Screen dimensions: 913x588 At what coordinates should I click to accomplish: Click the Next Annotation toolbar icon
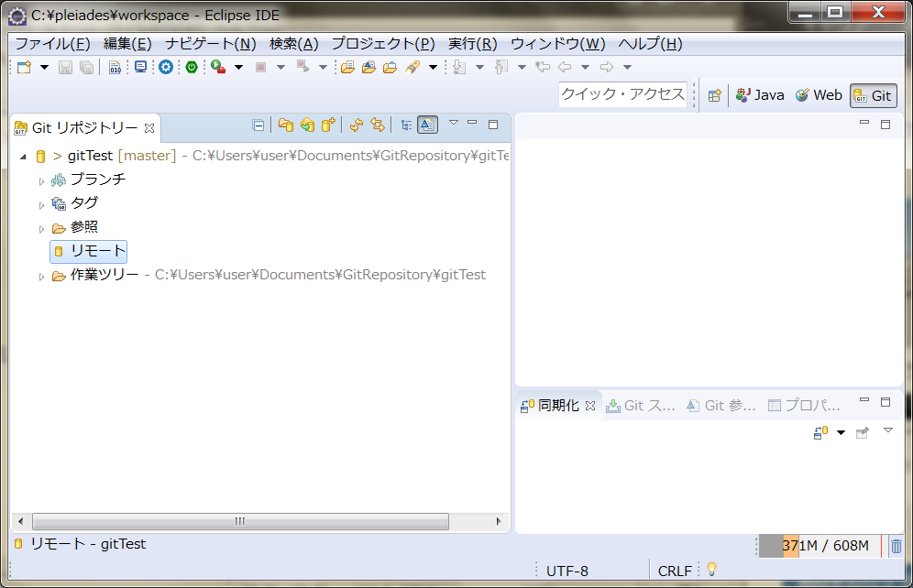coord(459,68)
